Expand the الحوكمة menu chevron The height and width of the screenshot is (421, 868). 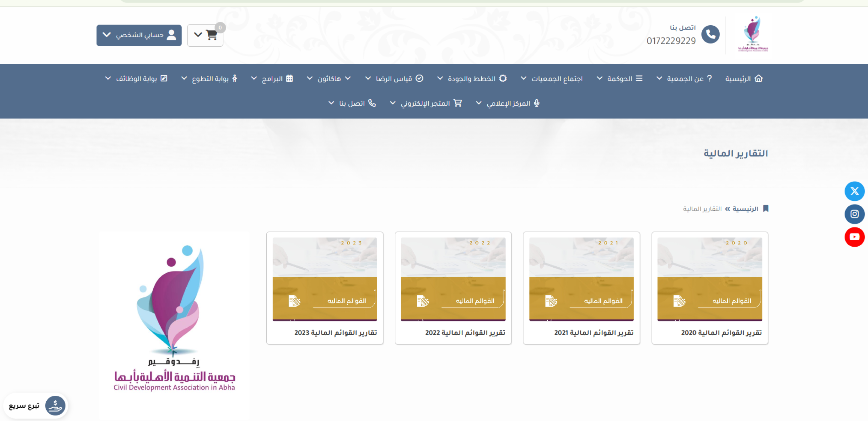(600, 78)
